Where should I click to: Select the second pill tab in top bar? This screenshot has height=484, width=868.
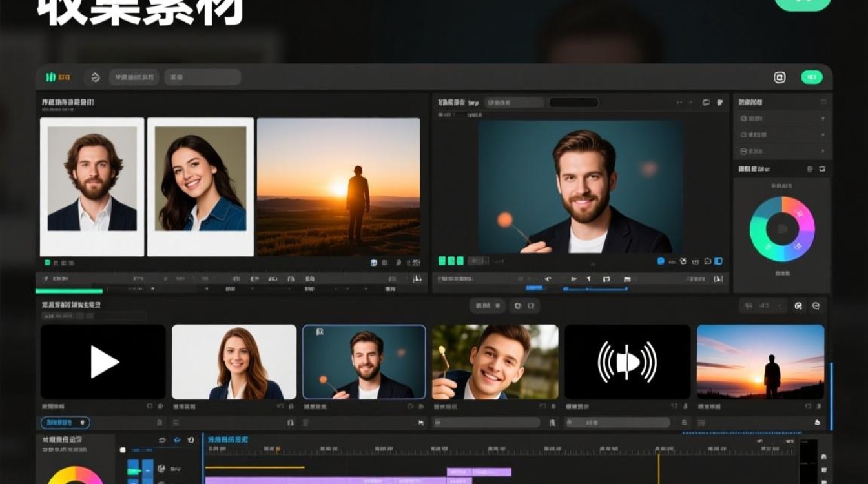pyautogui.click(x=202, y=77)
